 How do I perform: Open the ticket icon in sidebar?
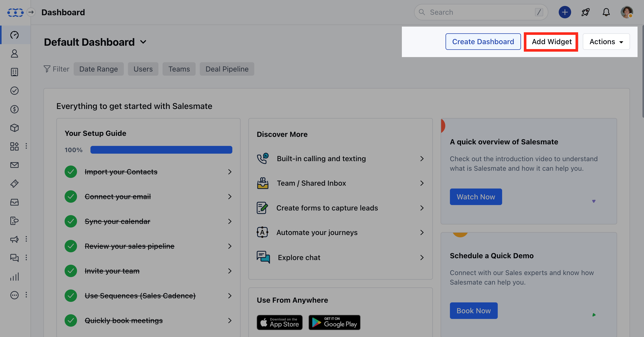[x=14, y=184]
